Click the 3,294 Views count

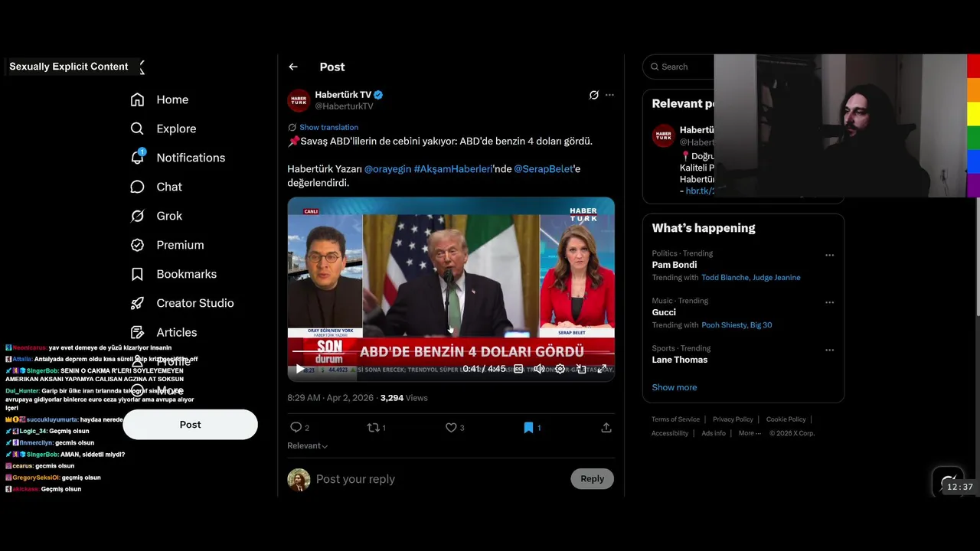point(403,398)
